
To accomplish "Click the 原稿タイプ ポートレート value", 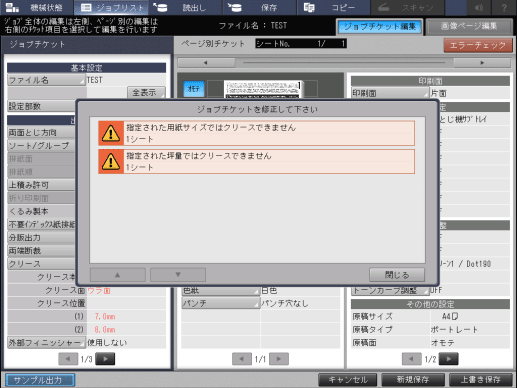I will tap(454, 330).
